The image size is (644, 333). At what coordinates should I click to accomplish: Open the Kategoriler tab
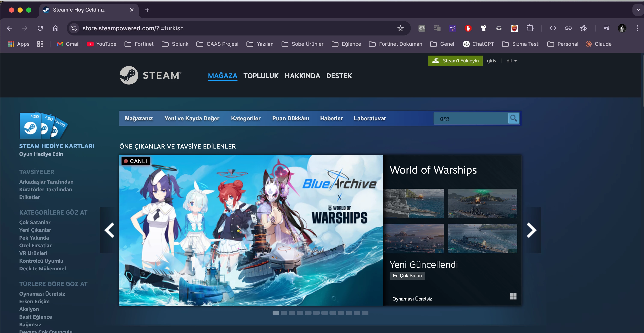(246, 118)
